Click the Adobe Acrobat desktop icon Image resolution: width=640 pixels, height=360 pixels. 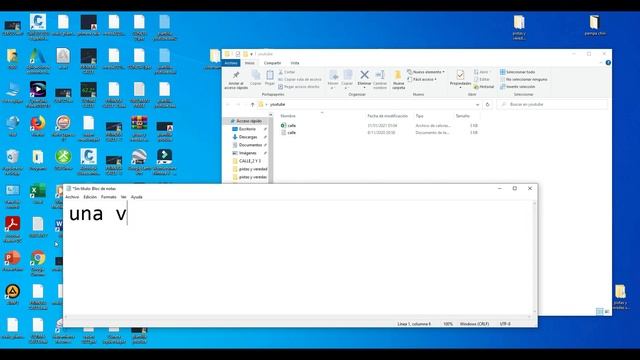click(12, 224)
